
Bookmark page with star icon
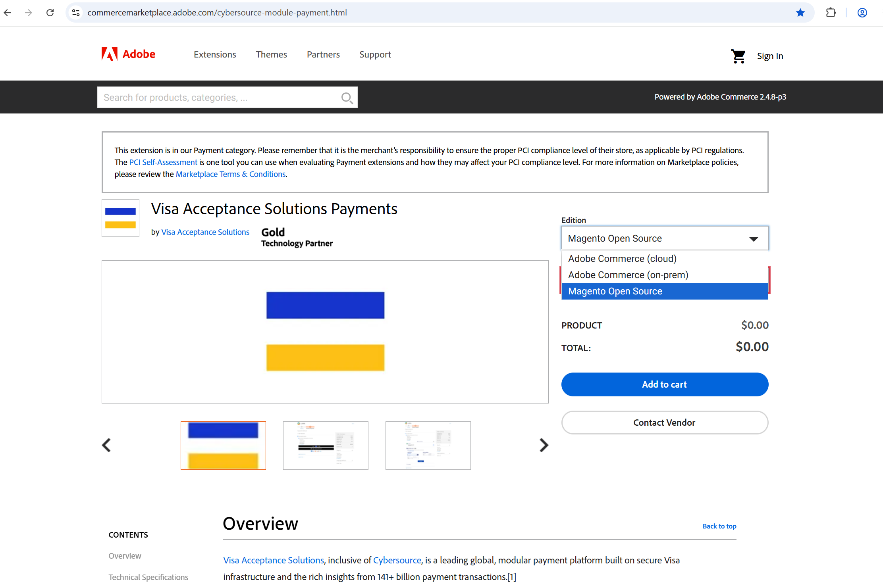[800, 13]
